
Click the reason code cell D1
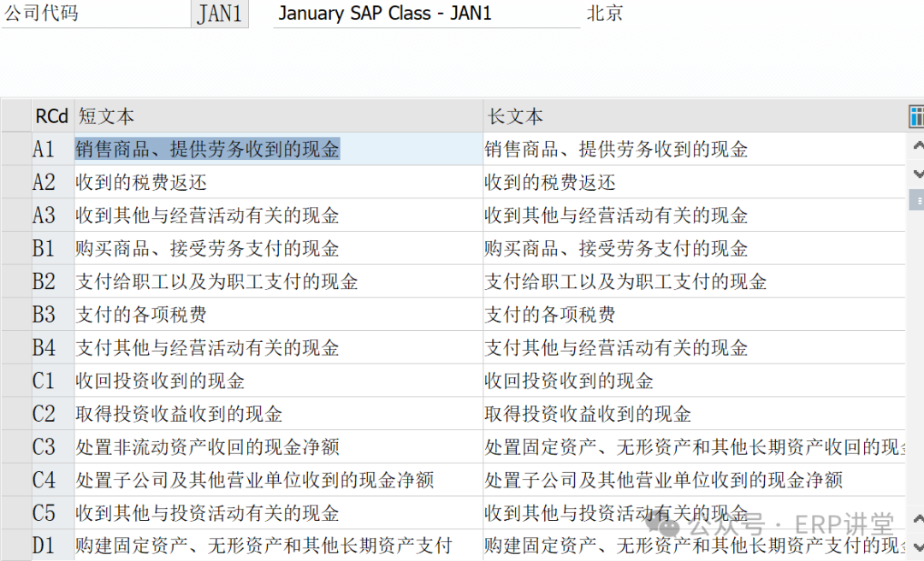[44, 546]
